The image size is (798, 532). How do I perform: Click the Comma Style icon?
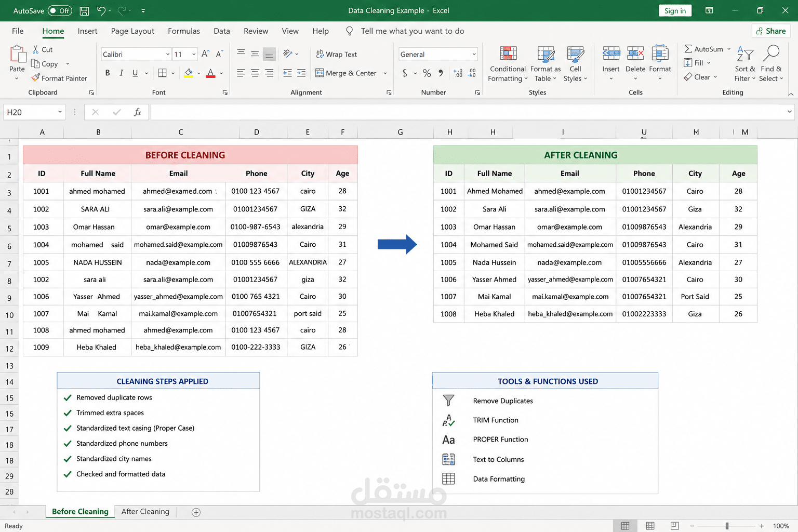[x=441, y=73]
